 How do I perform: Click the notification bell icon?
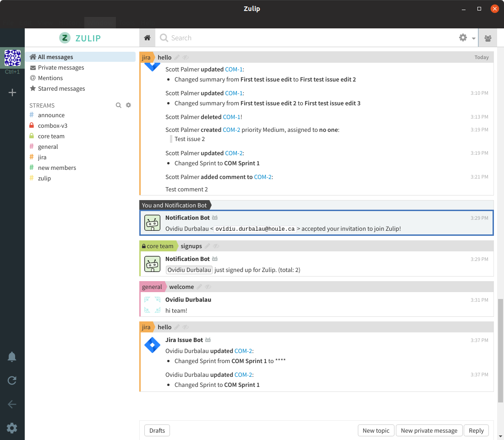click(12, 357)
